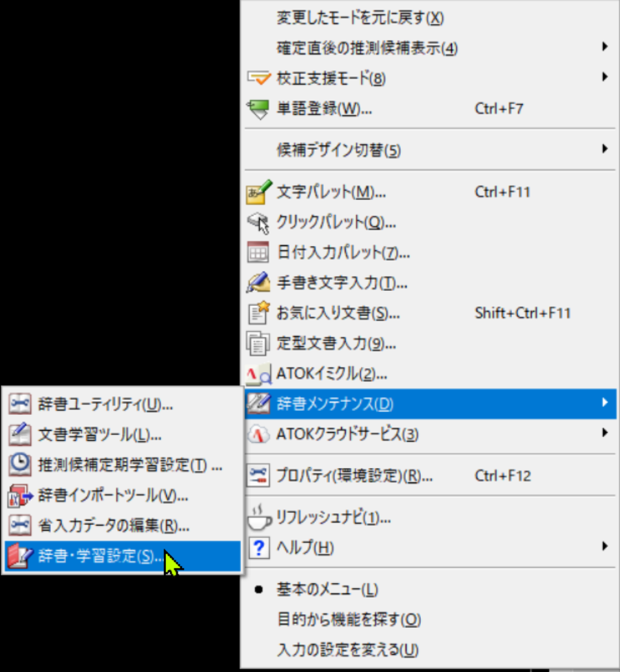The image size is (620, 672).
Task: Open 定型文書入力(9)... entry
Action: click(430, 343)
